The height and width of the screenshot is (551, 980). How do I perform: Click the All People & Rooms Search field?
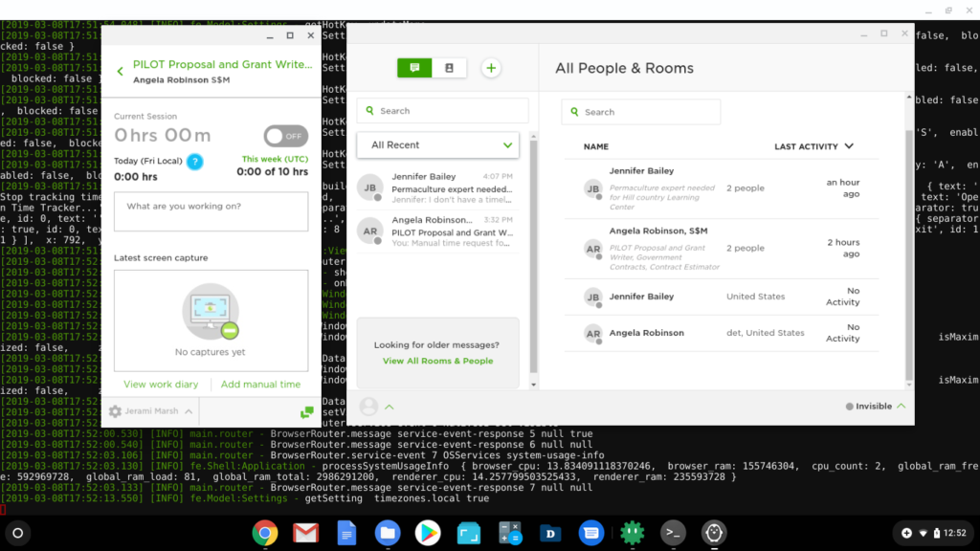click(x=640, y=112)
